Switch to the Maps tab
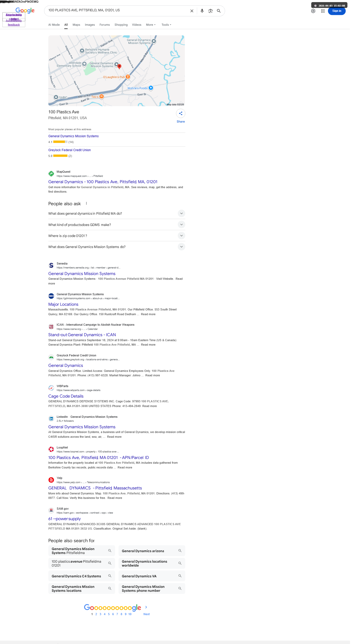354x644 pixels. [x=76, y=25]
